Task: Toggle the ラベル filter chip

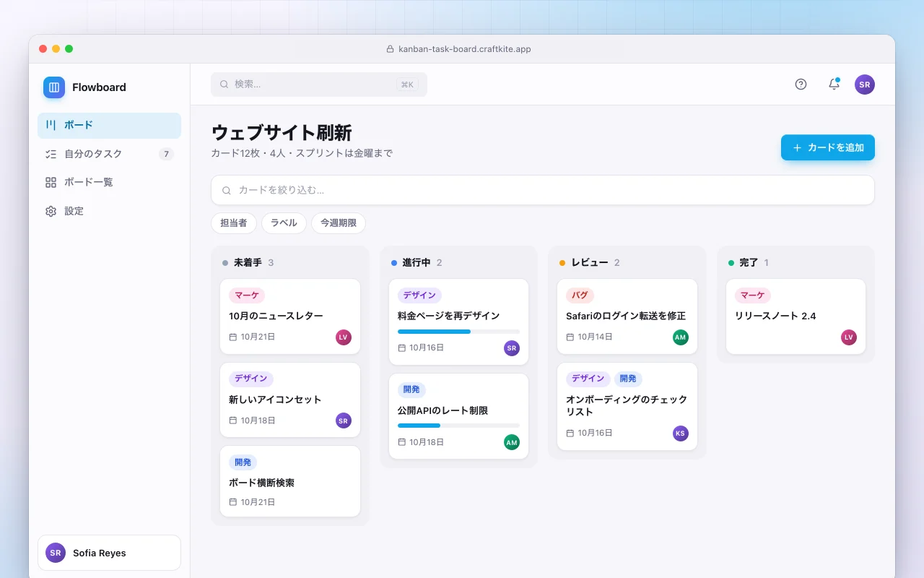Action: [284, 223]
